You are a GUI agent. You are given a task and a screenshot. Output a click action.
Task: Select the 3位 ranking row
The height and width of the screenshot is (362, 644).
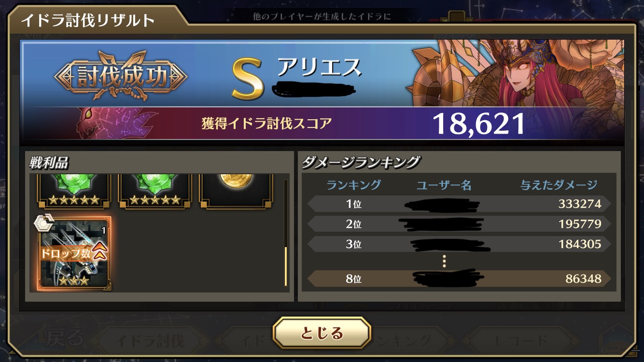coord(459,244)
